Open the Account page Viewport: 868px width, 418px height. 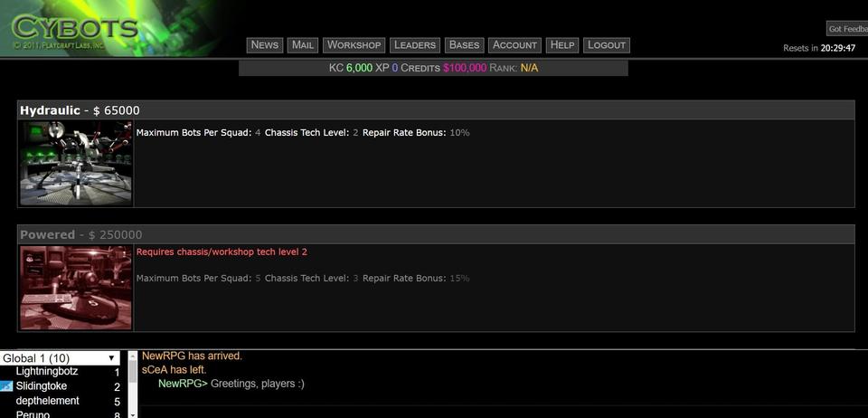tap(514, 45)
